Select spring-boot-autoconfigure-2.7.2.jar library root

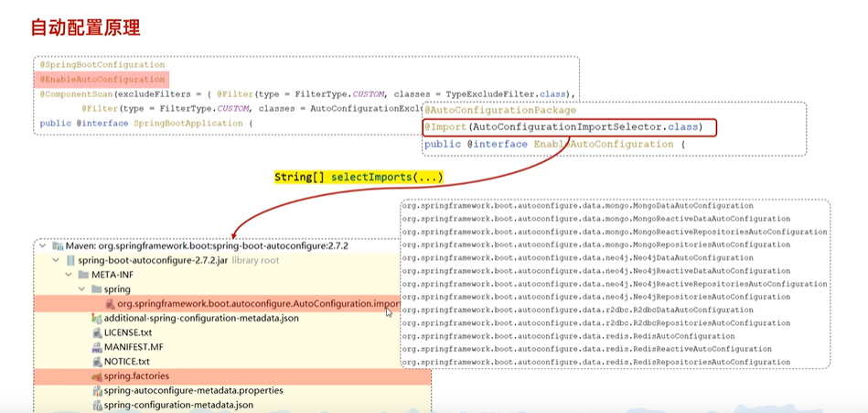click(178, 260)
